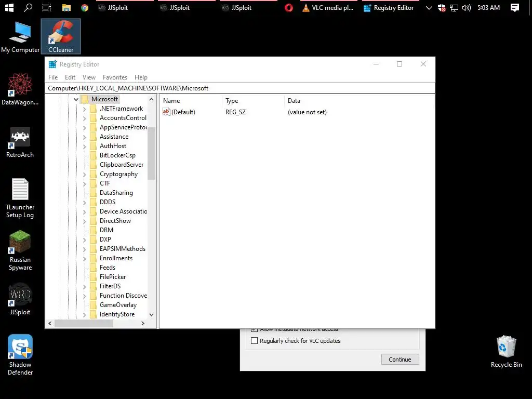Viewport: 532px width, 399px height.
Task: Click the Registry Editor title bar icon
Action: [52, 64]
